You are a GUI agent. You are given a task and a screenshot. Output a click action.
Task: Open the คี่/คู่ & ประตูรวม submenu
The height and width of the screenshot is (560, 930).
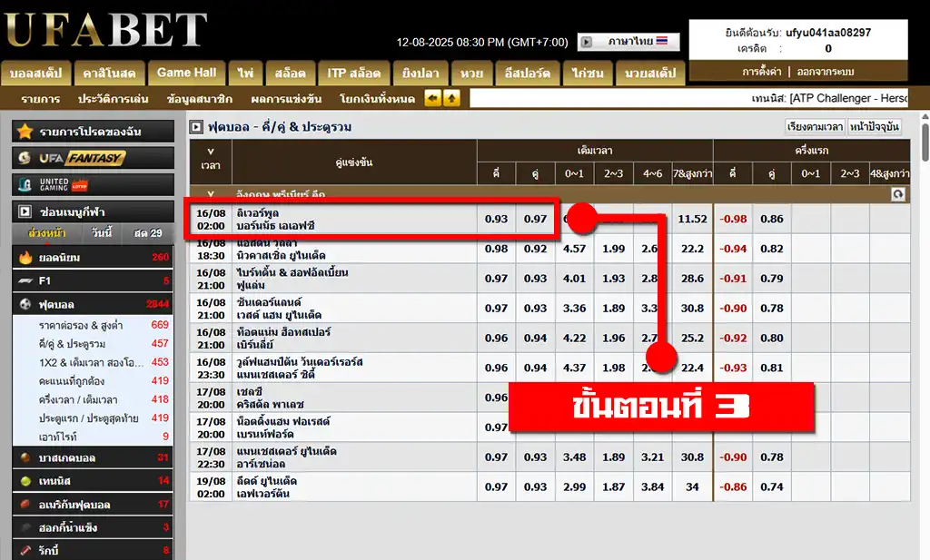[x=73, y=344]
